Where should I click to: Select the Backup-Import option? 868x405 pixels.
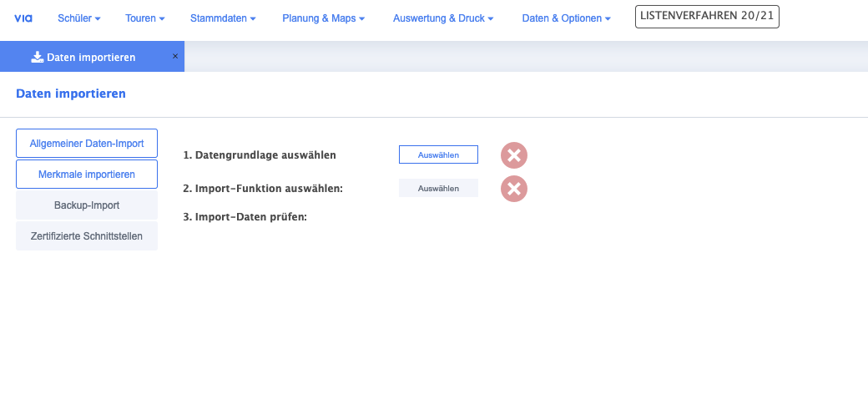pyautogui.click(x=87, y=205)
